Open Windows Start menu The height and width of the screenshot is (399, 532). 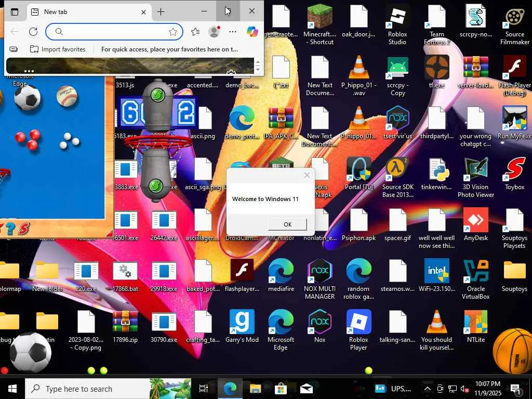(12, 389)
